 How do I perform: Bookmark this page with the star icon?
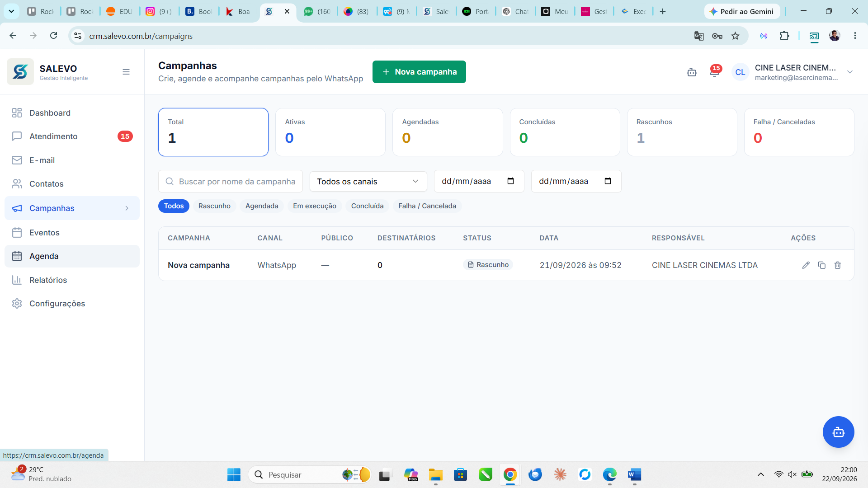[736, 36]
